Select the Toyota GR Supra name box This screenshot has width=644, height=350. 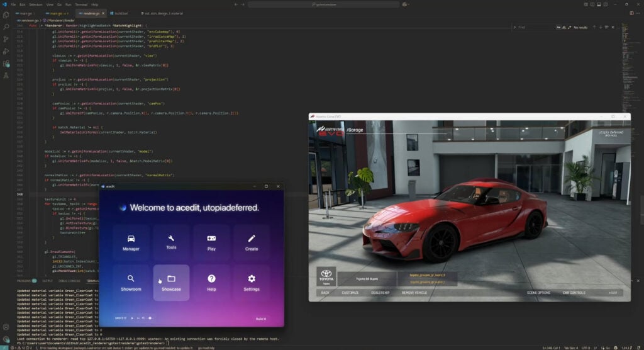[367, 279]
